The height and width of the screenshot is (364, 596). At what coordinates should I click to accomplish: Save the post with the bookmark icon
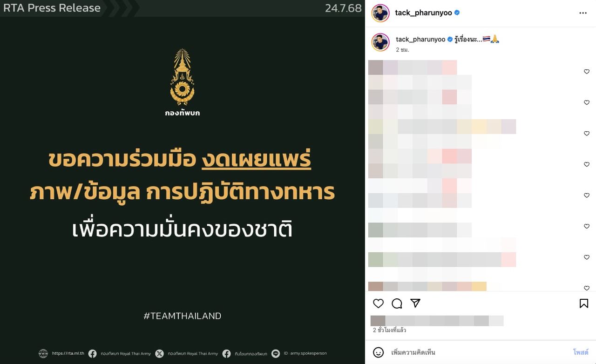click(x=584, y=303)
